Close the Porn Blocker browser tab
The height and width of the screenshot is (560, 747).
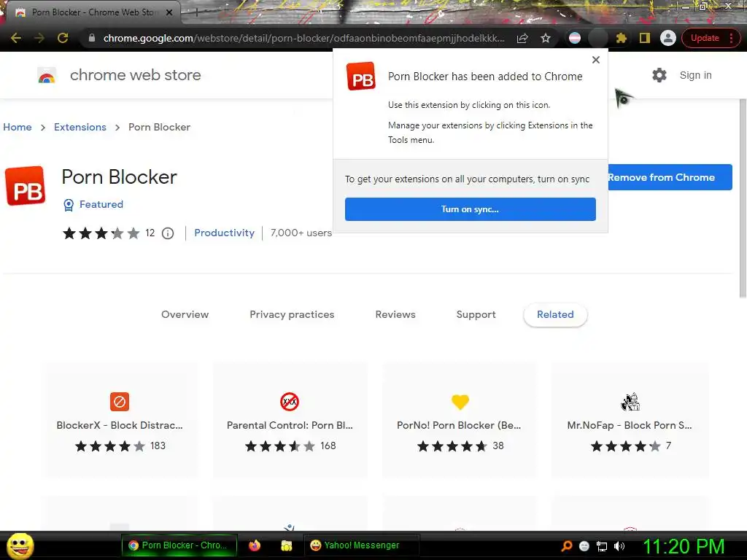point(169,12)
